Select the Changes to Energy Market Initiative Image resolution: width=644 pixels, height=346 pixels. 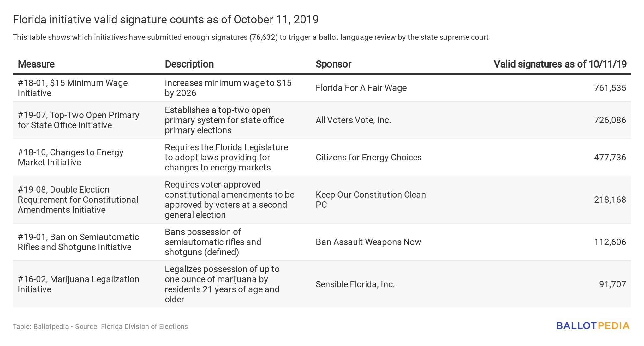click(x=71, y=157)
